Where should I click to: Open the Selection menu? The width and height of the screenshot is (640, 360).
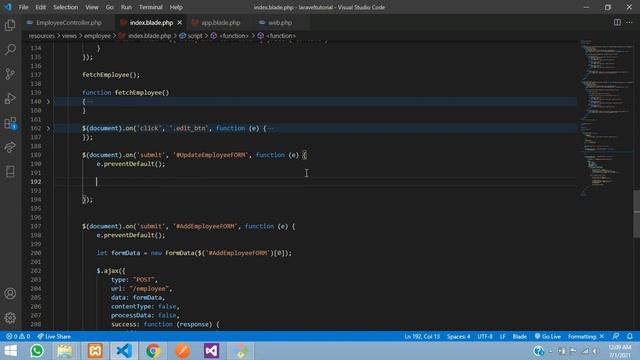click(x=65, y=7)
